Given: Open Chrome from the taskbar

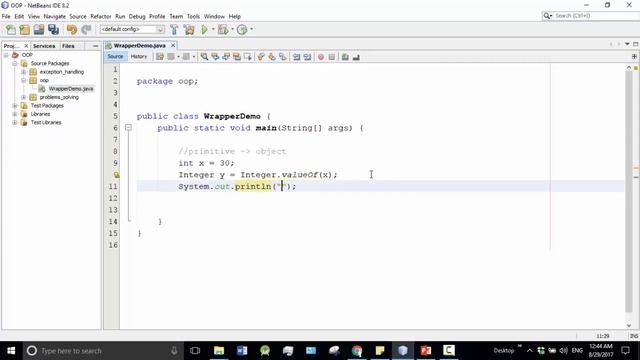Looking at the screenshot, I should (357, 351).
